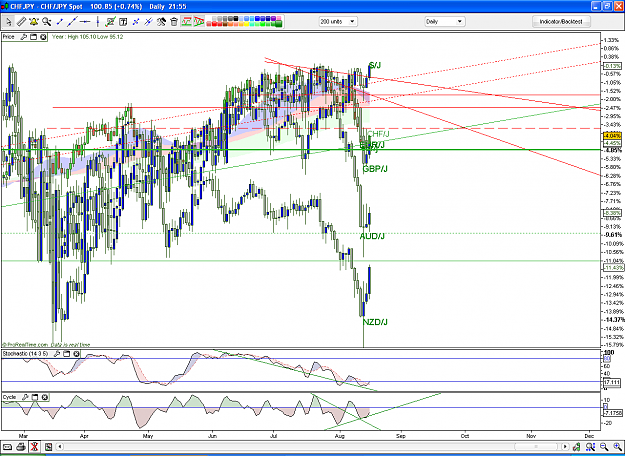The image size is (625, 456).
Task: Click the price tag icon in bottom bar
Action: (x=8, y=447)
